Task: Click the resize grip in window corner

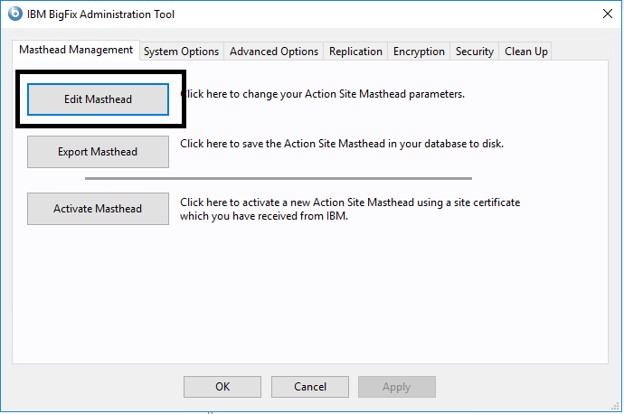Action: click(615, 406)
